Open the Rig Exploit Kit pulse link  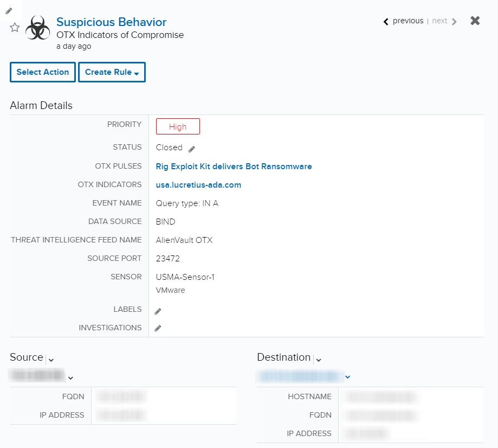(x=234, y=167)
